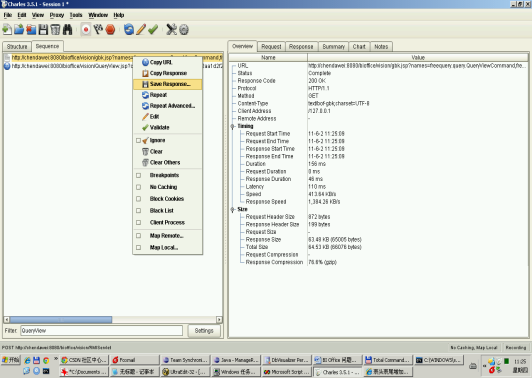Open the Notes tab

point(381,47)
